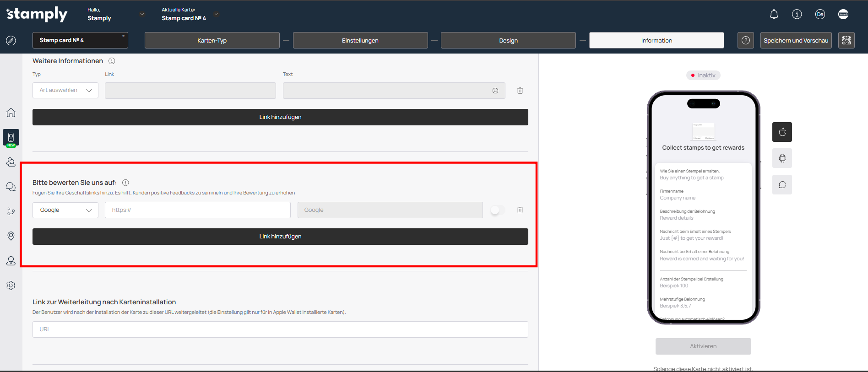Image resolution: width=868 pixels, height=372 pixels.
Task: Click the redirect URL input field
Action: (280, 329)
